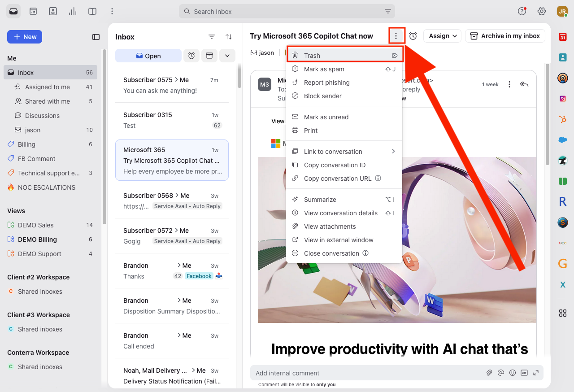The image size is (574, 392).
Task: Select the Open tab in Inbox
Action: point(148,56)
